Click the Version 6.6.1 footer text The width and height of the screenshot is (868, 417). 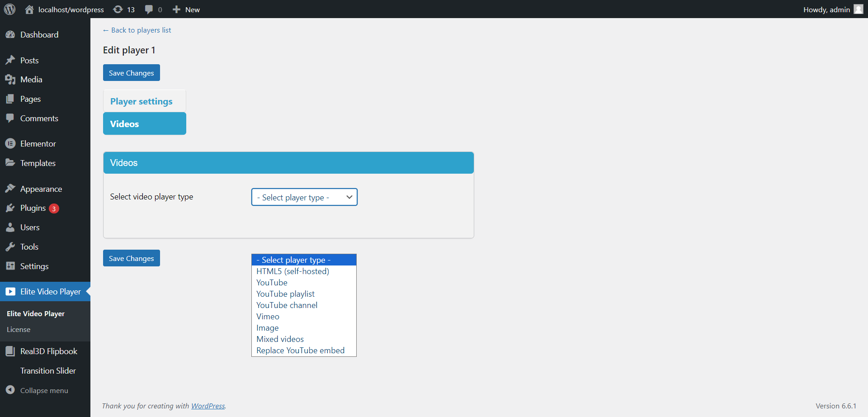coord(836,406)
